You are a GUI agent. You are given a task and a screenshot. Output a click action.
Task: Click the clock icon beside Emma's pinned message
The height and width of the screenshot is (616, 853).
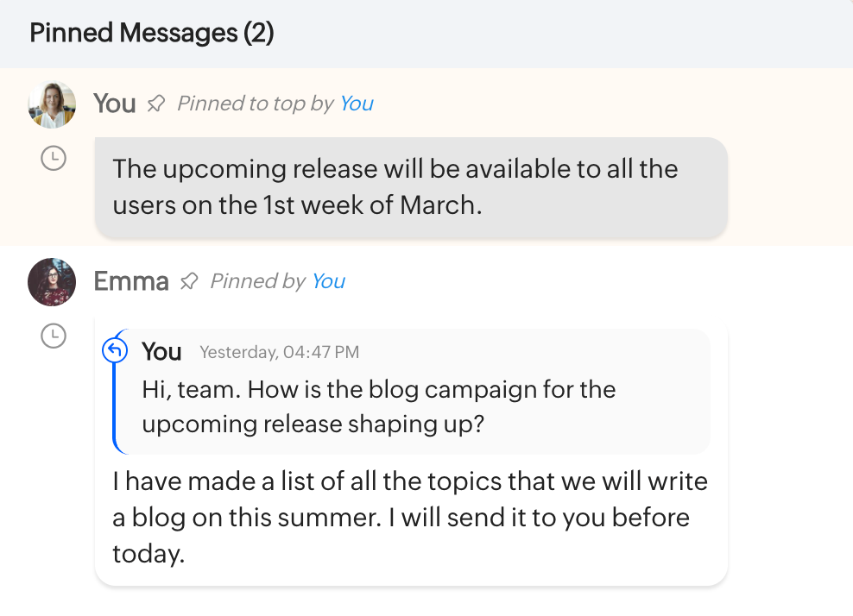(54, 336)
